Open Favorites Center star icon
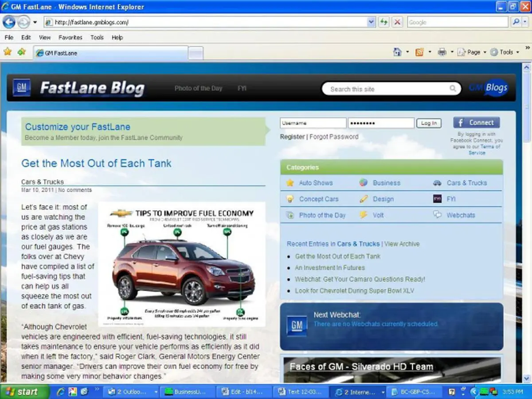The width and height of the screenshot is (532, 399). (x=8, y=52)
